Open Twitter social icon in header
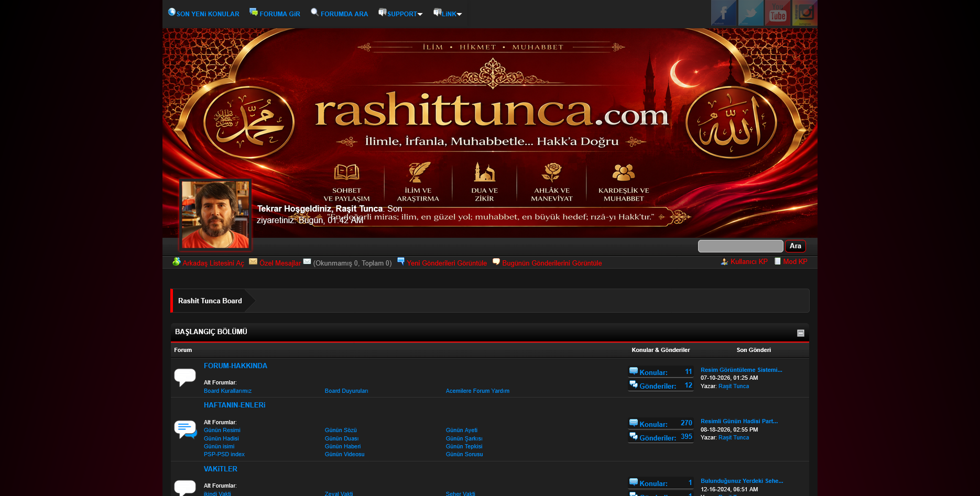Image resolution: width=980 pixels, height=496 pixels. click(751, 13)
